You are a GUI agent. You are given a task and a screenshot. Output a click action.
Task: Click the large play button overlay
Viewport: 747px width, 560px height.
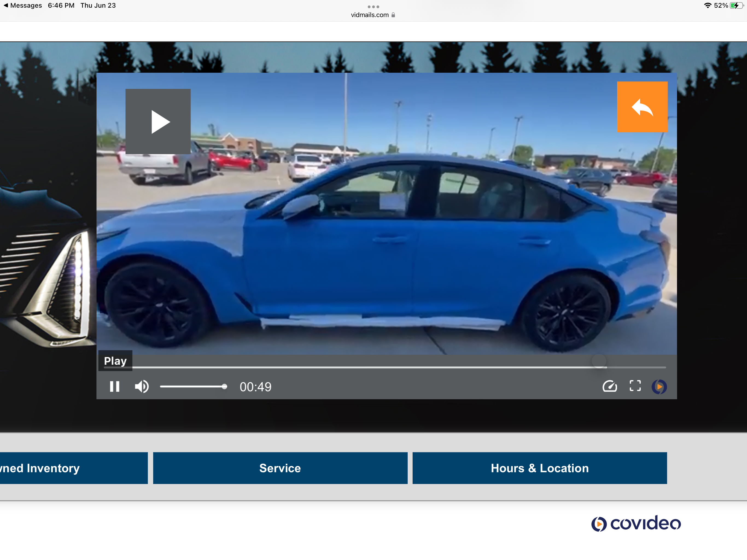pos(158,122)
